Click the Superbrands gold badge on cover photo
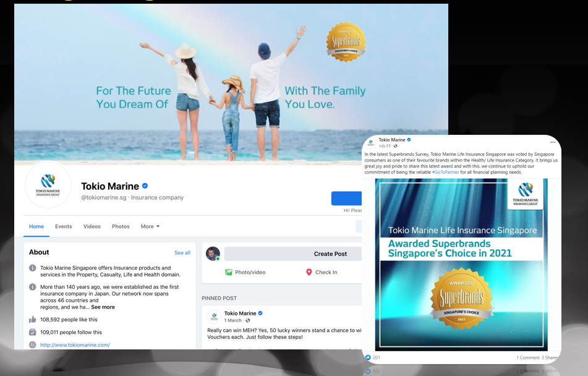The height and width of the screenshot is (376, 588). [x=346, y=41]
